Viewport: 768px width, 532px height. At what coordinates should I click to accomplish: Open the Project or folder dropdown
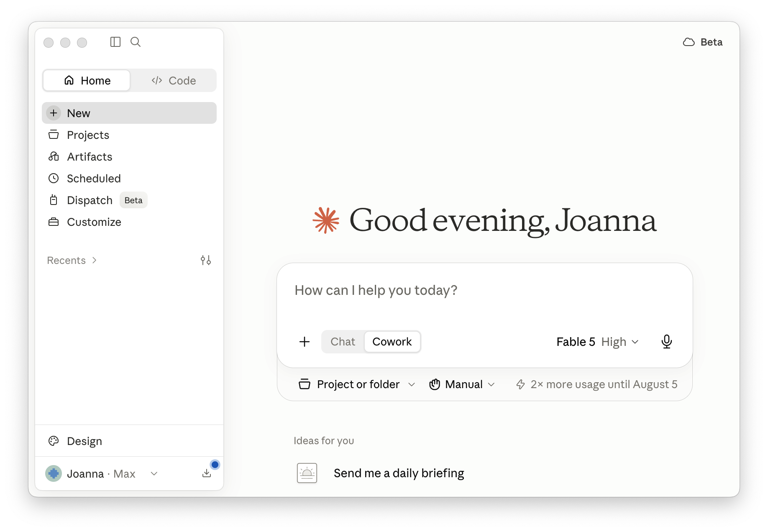click(x=357, y=384)
